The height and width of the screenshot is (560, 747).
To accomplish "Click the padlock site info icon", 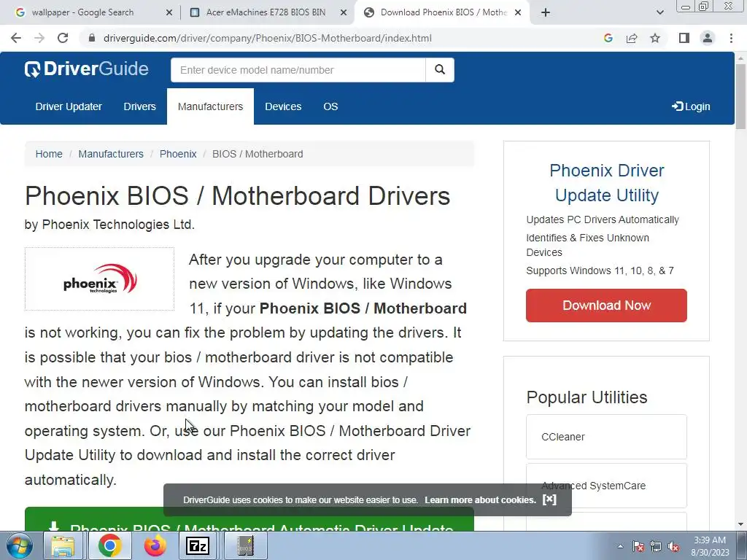I will (x=91, y=38).
